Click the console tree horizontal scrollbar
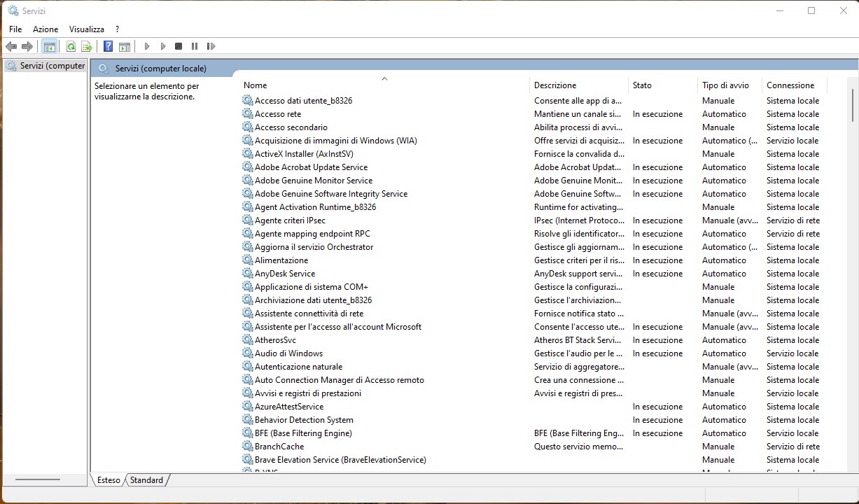This screenshot has height=504, width=859. point(38,479)
